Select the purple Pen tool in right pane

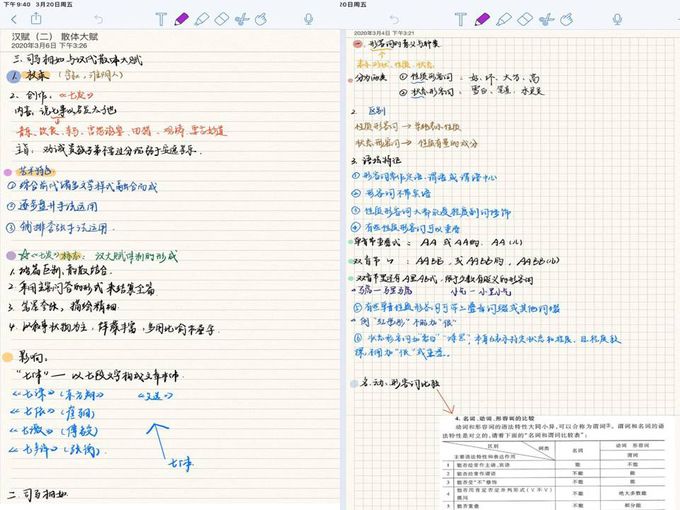(x=482, y=19)
